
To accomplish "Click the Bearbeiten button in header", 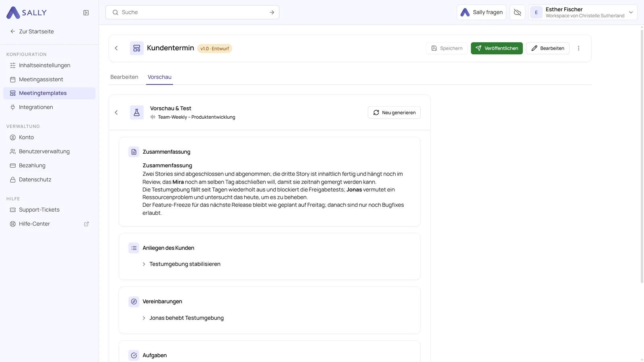I will point(548,48).
